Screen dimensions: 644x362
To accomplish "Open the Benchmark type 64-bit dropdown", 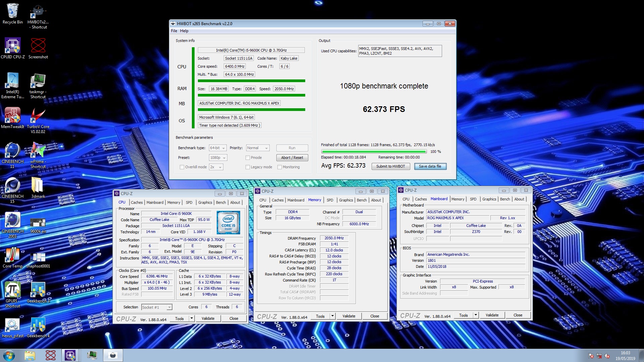I will (x=218, y=148).
